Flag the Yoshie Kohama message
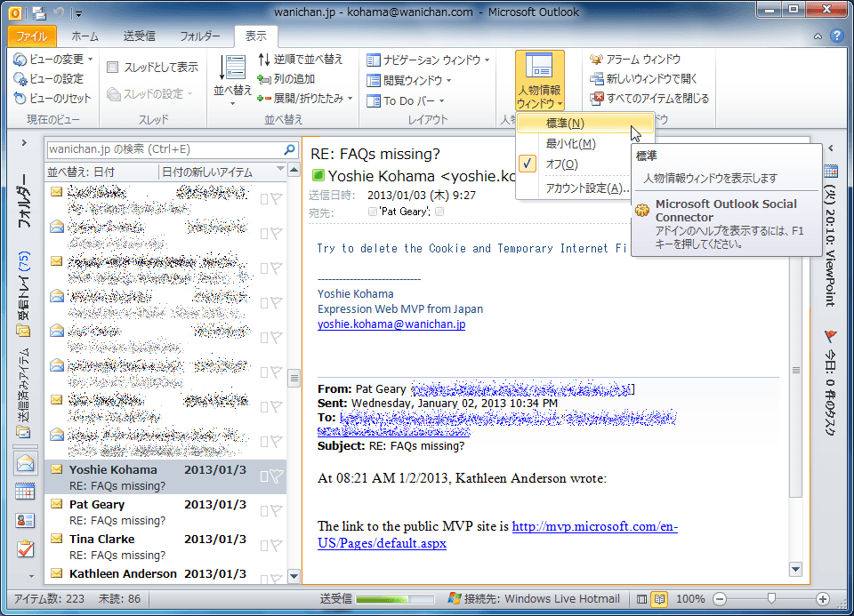This screenshot has height=616, width=854. coord(278,476)
